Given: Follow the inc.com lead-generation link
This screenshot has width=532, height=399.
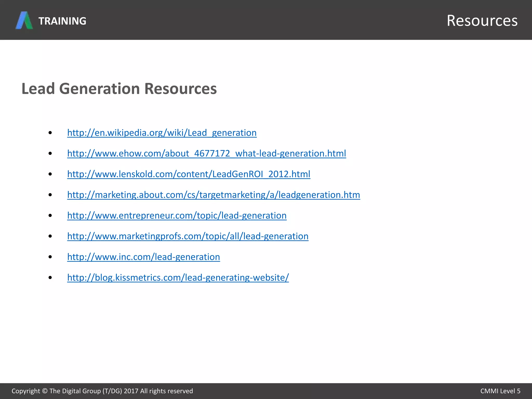Looking at the screenshot, I should point(143,257).
